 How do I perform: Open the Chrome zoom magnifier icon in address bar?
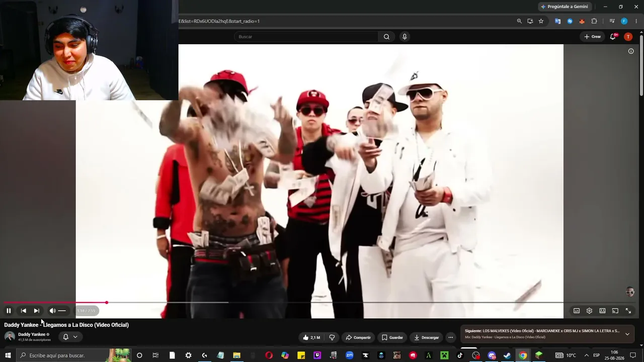tap(519, 21)
